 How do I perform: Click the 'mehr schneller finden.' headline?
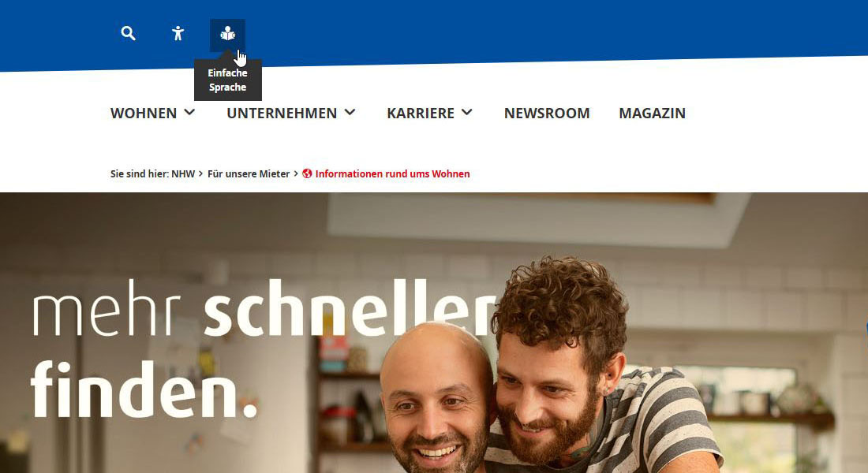(263, 349)
